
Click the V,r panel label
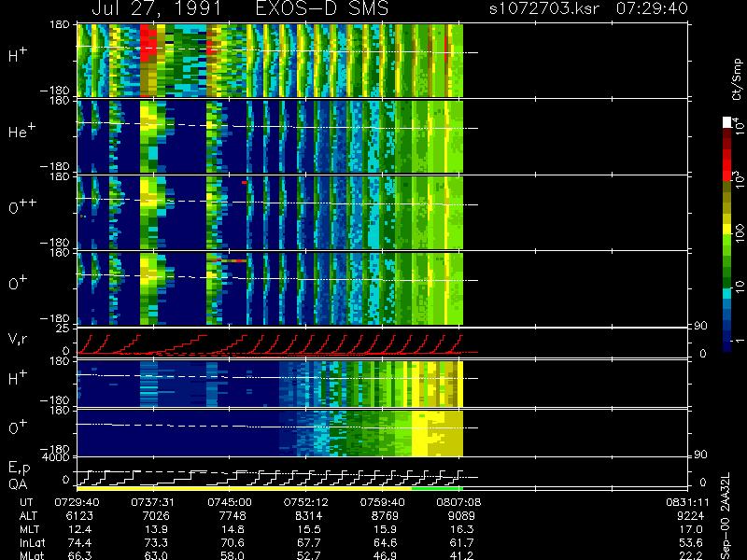(x=19, y=339)
